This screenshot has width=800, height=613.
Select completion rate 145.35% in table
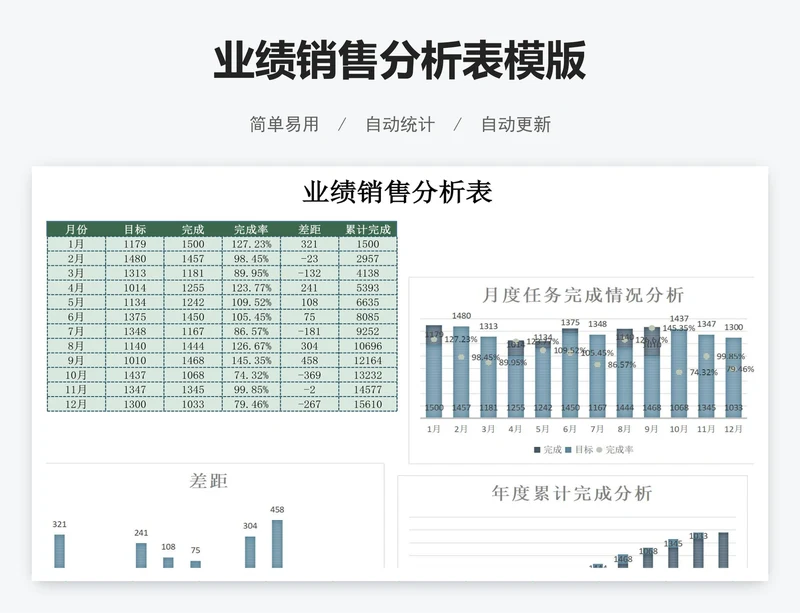coord(251,360)
